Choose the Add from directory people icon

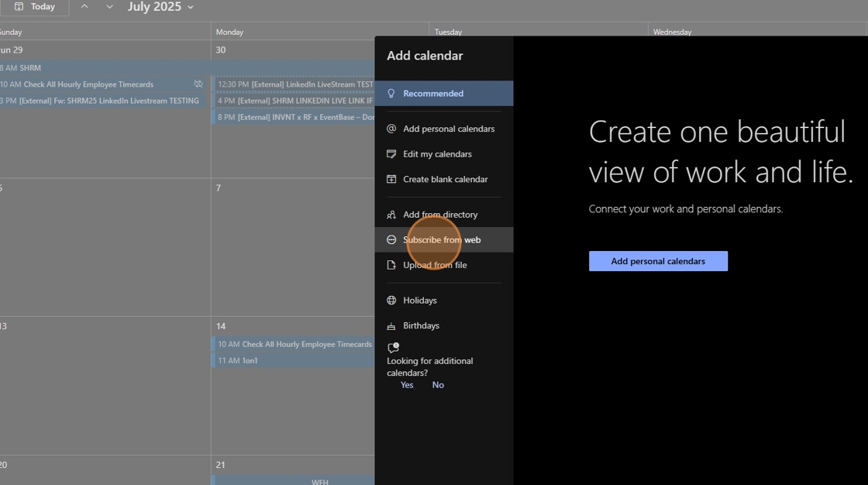point(391,215)
